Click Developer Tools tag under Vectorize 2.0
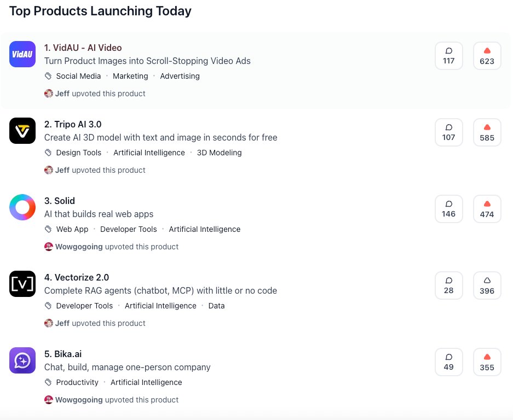The image size is (513, 420). [x=84, y=306]
